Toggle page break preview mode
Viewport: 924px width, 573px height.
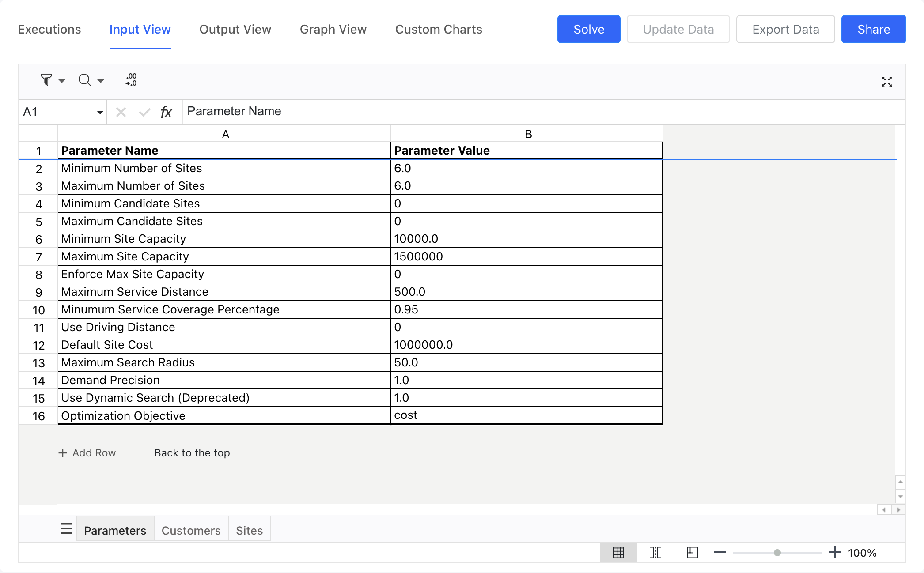[x=655, y=552]
